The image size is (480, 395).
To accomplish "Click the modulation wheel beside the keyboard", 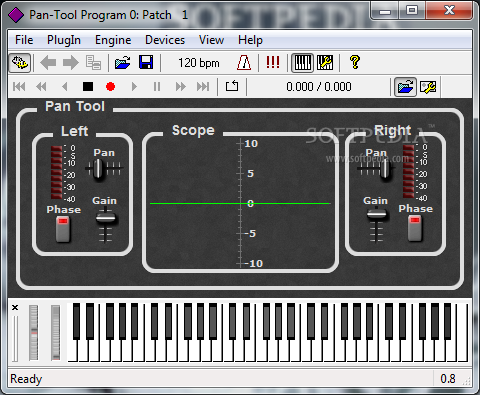I will 56,332.
